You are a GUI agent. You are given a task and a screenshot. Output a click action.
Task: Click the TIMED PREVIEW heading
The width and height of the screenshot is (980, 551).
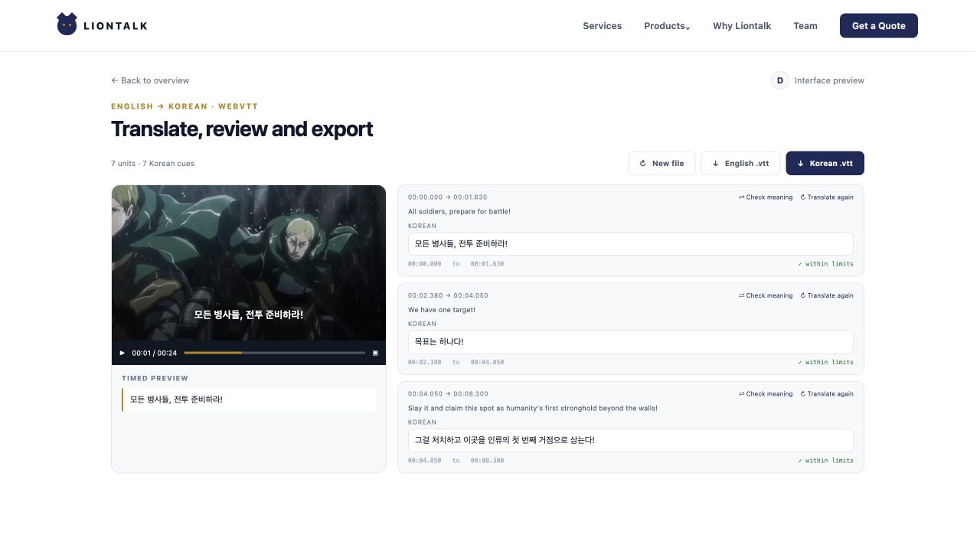click(x=155, y=378)
